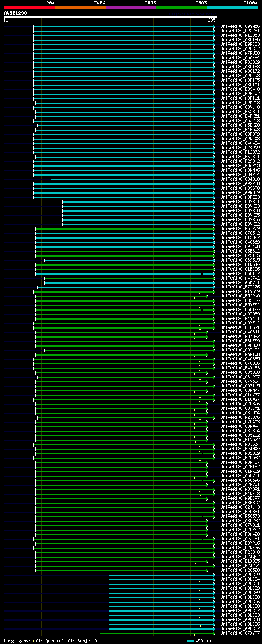
Task: Click the cyan alignment bar for UniRef100_O04010
Action: click(x=132, y=179)
